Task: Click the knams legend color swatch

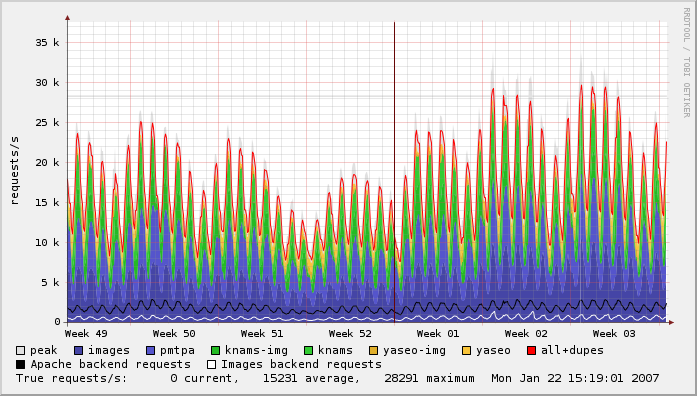Action: point(308,351)
